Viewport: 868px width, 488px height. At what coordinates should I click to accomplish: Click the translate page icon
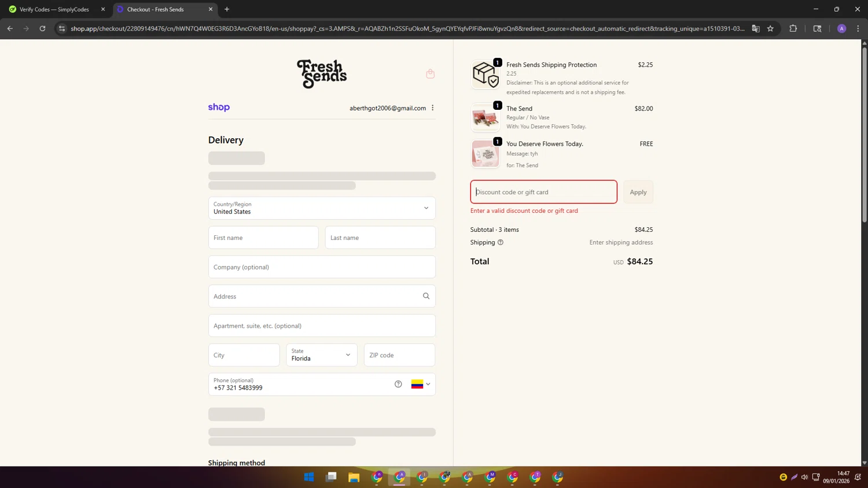click(x=756, y=28)
